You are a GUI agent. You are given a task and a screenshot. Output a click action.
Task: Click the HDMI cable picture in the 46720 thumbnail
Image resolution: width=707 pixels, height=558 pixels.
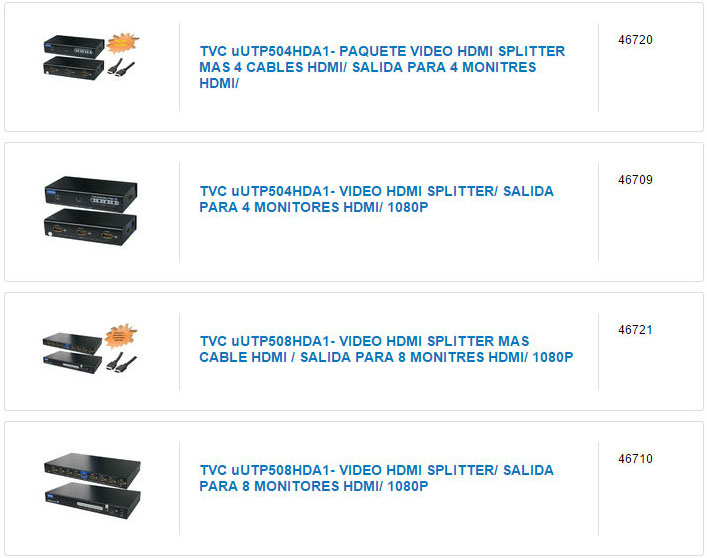(x=121, y=68)
